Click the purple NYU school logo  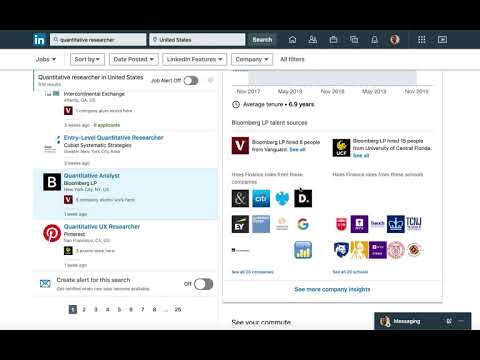(x=359, y=224)
